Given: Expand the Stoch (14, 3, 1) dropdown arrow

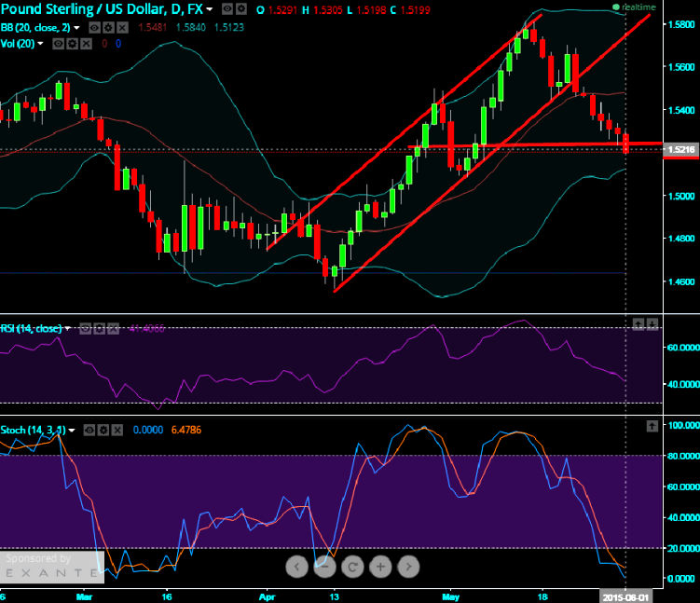Looking at the screenshot, I should 72,431.
